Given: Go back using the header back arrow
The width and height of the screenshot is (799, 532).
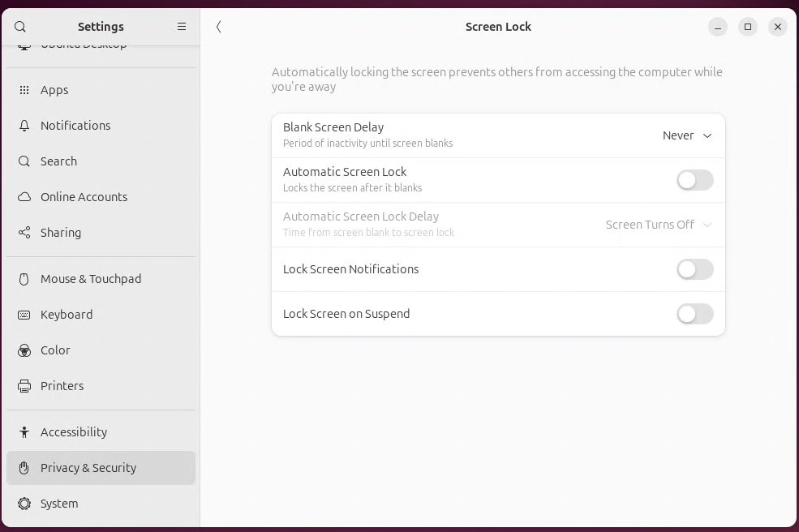Looking at the screenshot, I should pos(219,27).
